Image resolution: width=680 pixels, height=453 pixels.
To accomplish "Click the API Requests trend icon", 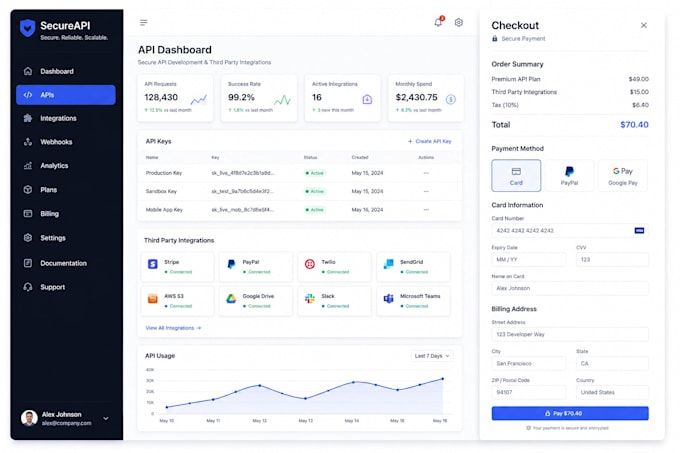I will pos(199,100).
